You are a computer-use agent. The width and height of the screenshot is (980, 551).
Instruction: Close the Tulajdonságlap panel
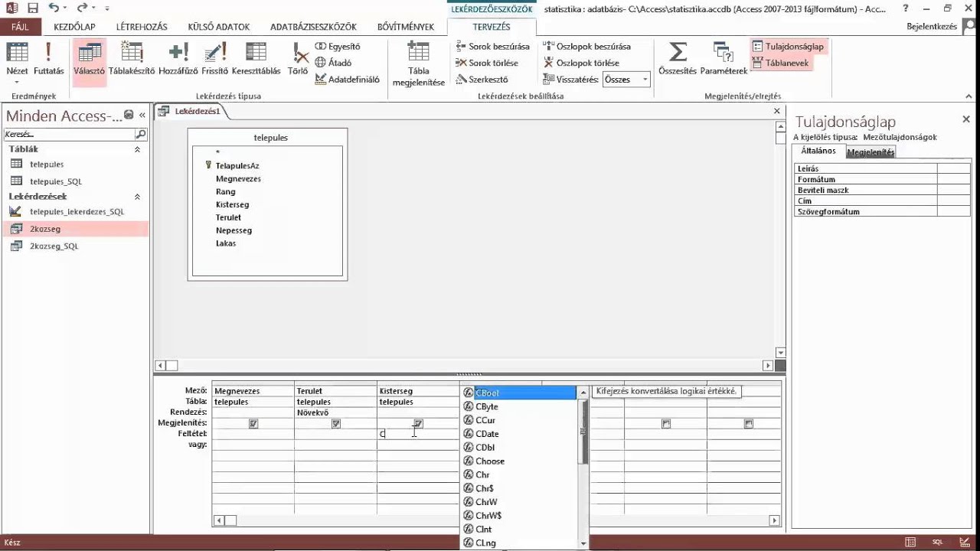966,119
